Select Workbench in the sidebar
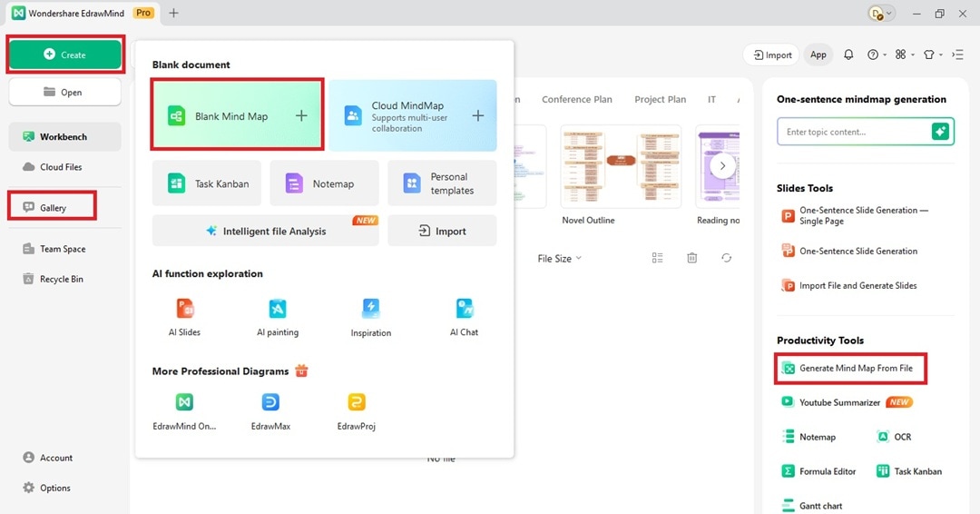This screenshot has height=514, width=980. [65, 136]
